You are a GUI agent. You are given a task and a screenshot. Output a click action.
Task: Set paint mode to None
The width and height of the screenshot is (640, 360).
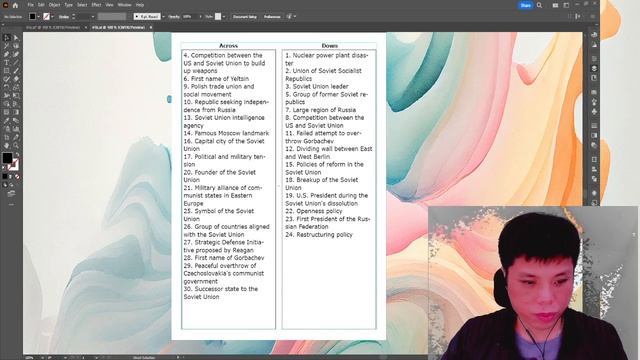[17, 177]
